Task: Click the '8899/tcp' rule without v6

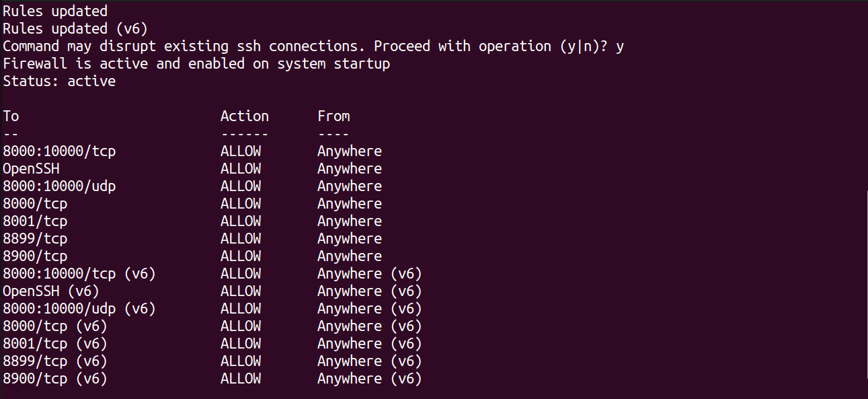Action: click(x=35, y=239)
